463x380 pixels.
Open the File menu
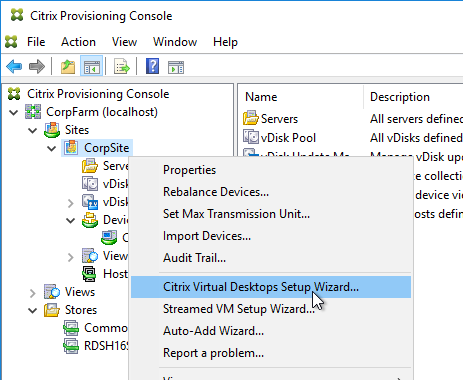pyautogui.click(x=36, y=42)
